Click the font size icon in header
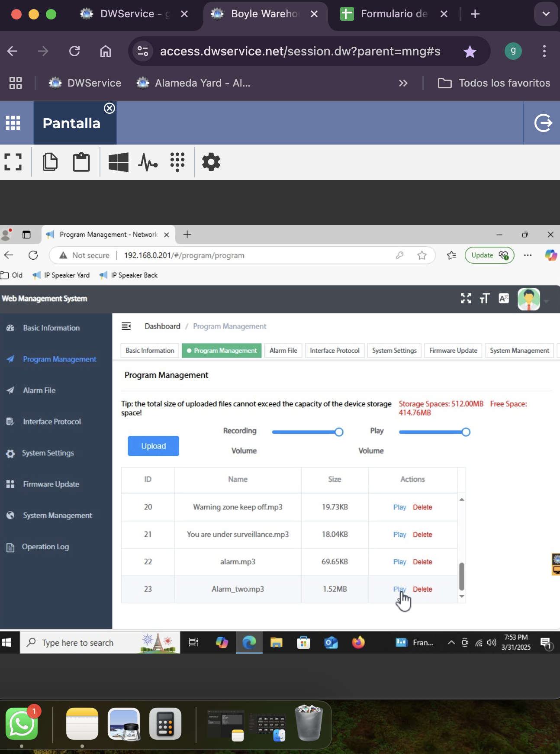The height and width of the screenshot is (754, 560). point(485,298)
